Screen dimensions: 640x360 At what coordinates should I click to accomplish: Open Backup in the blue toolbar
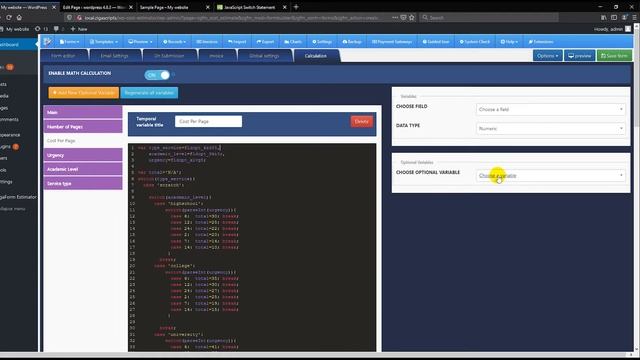click(352, 42)
